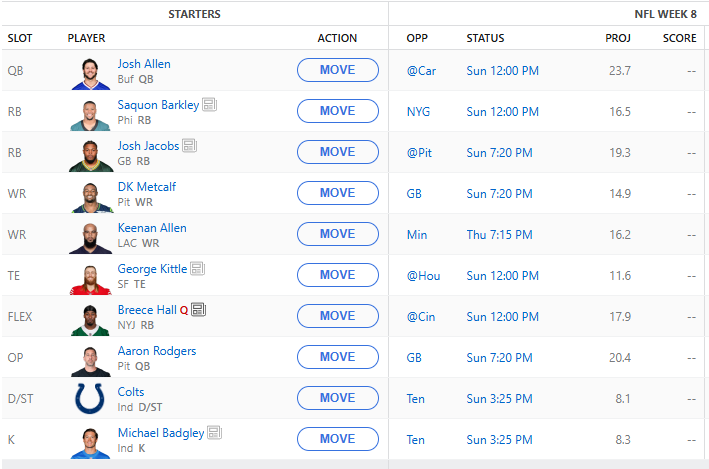
Task: Click DK Metcalf's headshot photo
Action: tap(92, 194)
